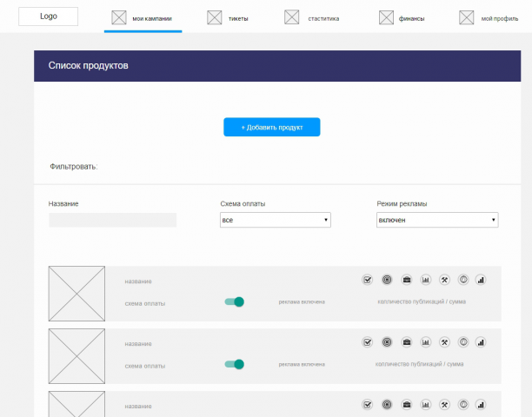Click the checkmark icon in the second product row
Screen dimensions: 532x417
(x=367, y=342)
